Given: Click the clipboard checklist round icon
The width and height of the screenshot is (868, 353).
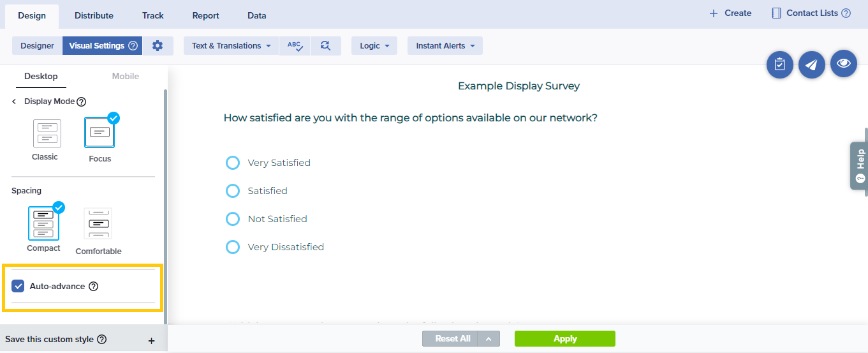Looking at the screenshot, I should click(779, 64).
